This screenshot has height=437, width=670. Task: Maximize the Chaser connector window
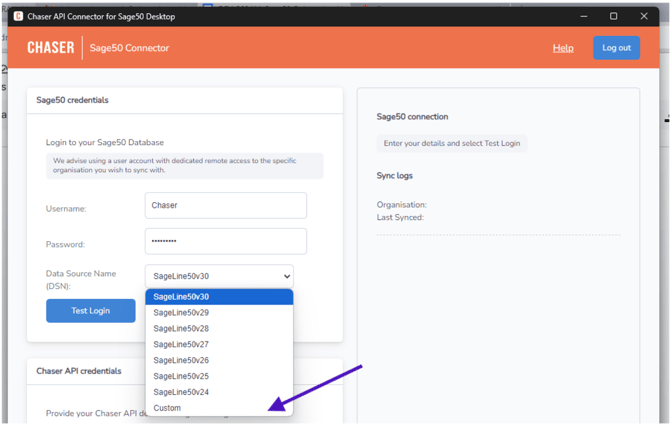(613, 17)
